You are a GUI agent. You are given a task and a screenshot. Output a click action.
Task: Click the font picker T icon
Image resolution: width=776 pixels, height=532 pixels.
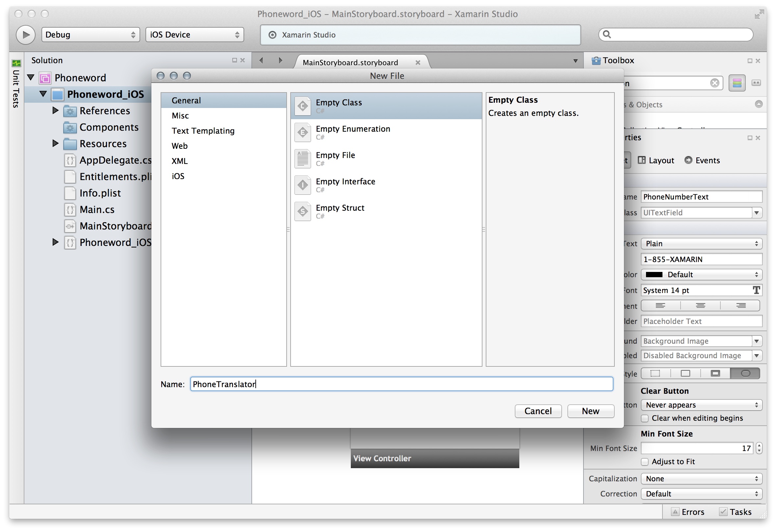tap(756, 290)
